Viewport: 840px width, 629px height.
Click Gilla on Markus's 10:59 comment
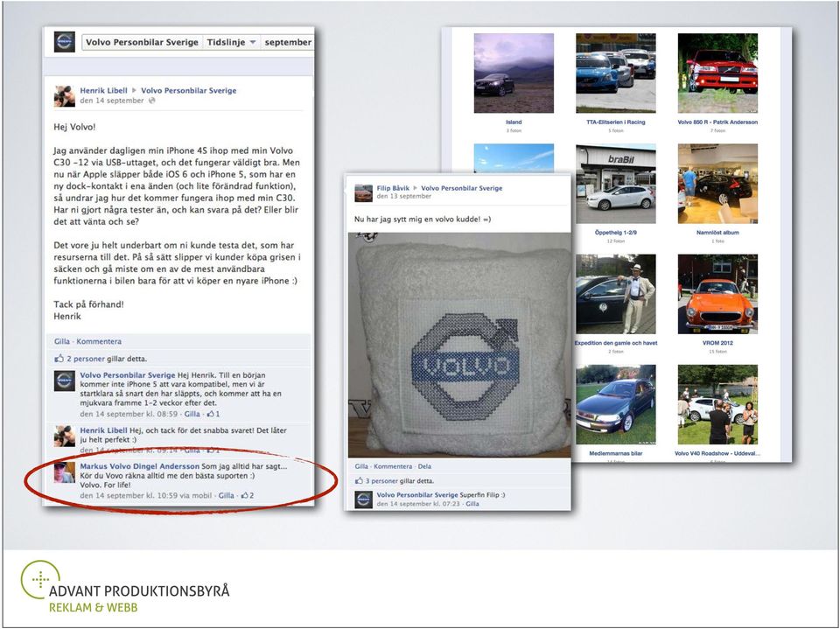point(226,496)
